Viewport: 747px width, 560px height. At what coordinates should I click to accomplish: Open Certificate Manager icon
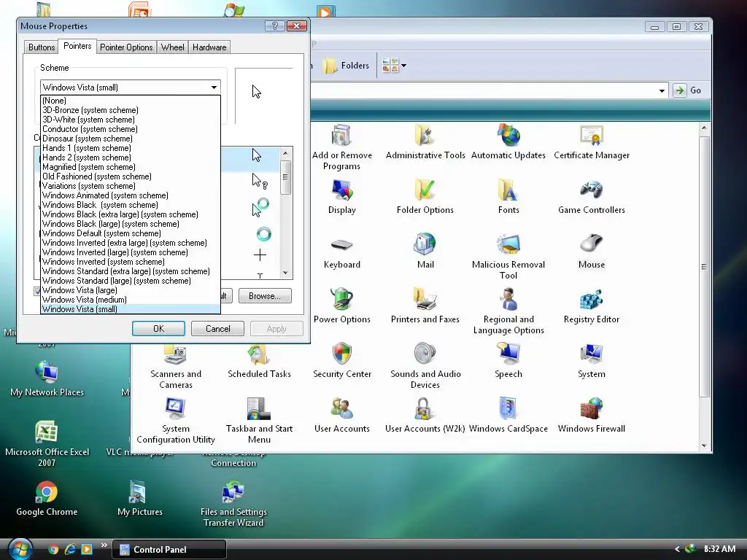click(x=592, y=141)
